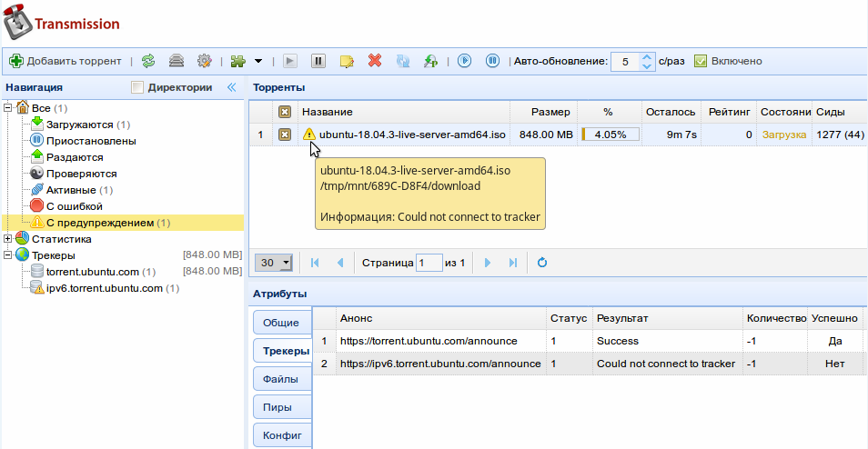This screenshot has height=449, width=868.
Task: Click the 4.05% progress bar of the torrent
Action: (x=610, y=135)
